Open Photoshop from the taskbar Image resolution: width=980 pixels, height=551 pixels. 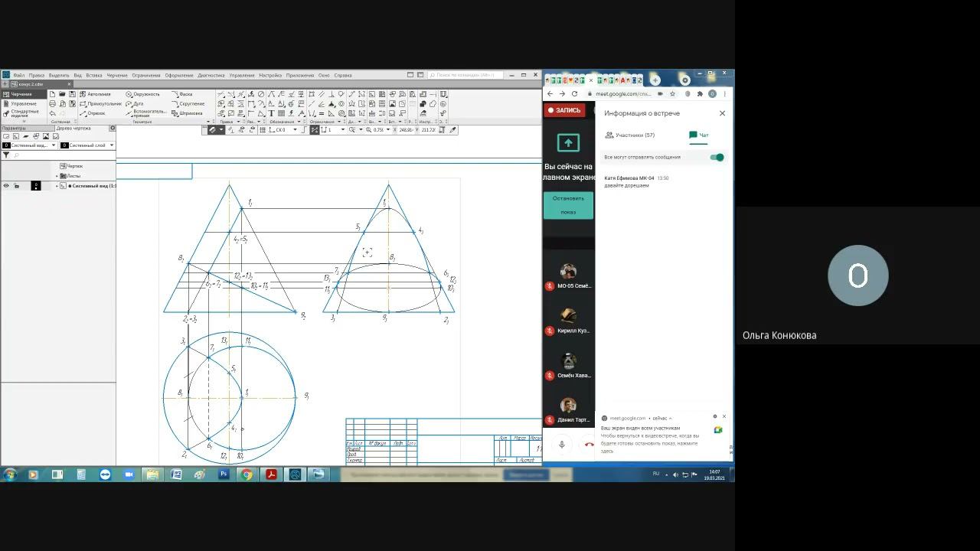point(224,474)
